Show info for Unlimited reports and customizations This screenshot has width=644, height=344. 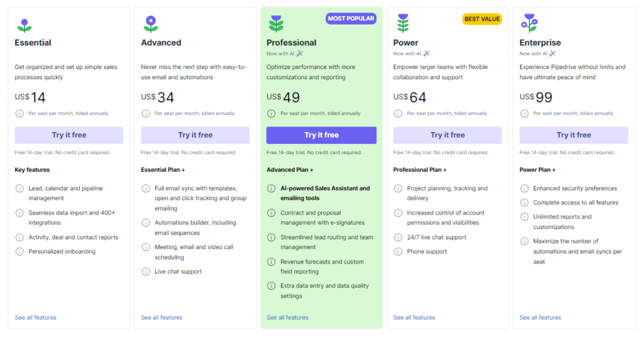(524, 217)
